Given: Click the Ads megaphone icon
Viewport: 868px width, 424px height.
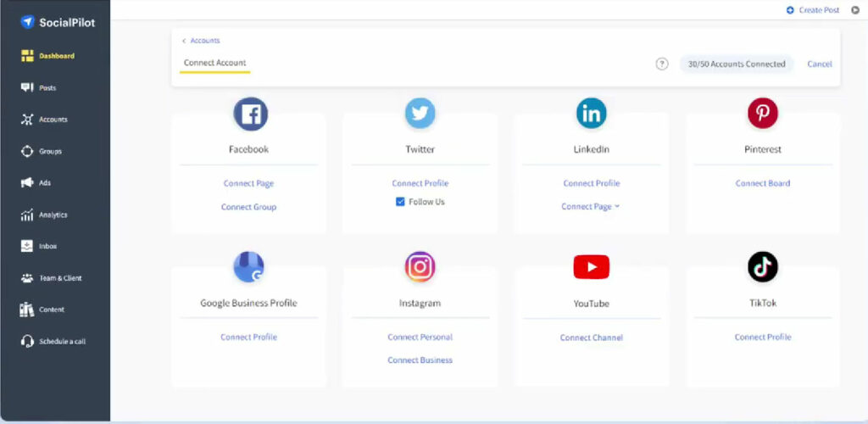Looking at the screenshot, I should click(27, 182).
